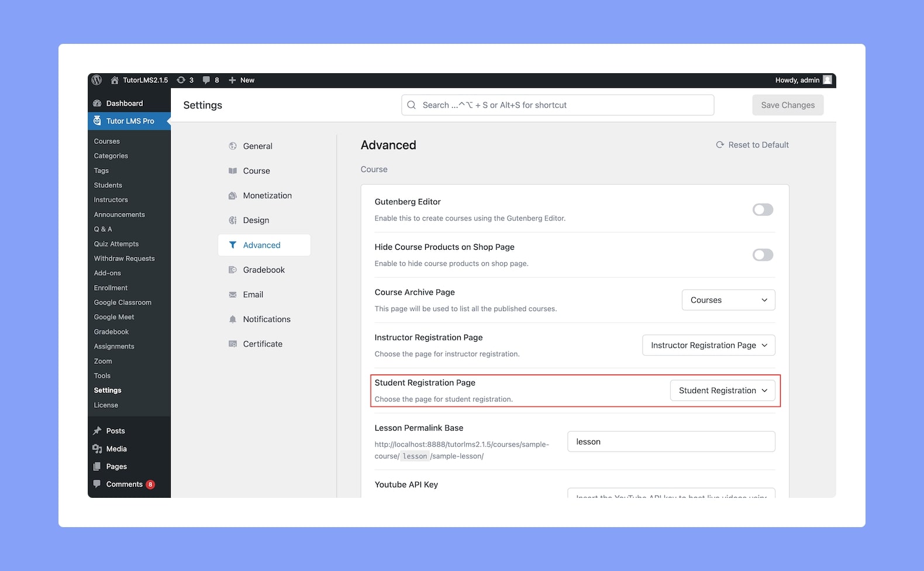Switch to the Notifications settings tab
Viewport: 924px width, 571px height.
pyautogui.click(x=264, y=319)
